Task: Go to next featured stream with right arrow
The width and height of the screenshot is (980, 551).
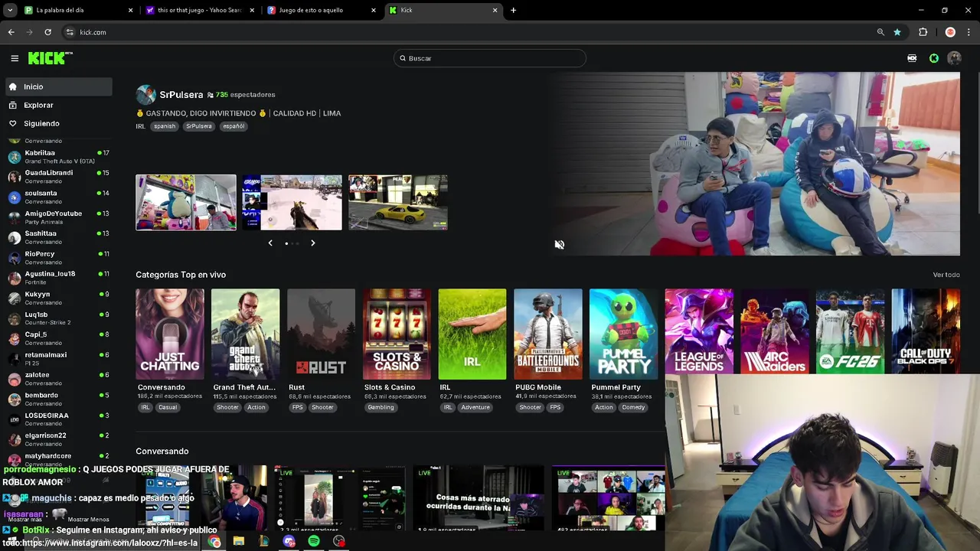Action: coord(312,243)
